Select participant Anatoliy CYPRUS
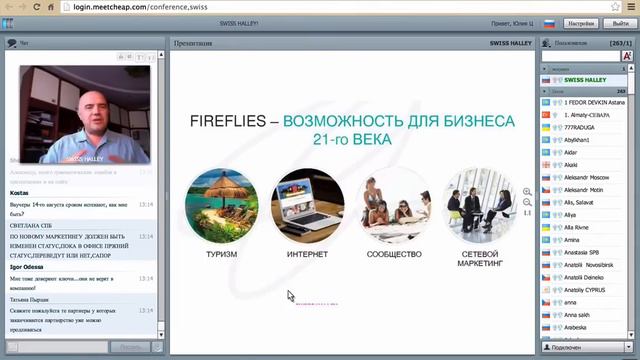Screen dimensions: 640x360 [584, 290]
